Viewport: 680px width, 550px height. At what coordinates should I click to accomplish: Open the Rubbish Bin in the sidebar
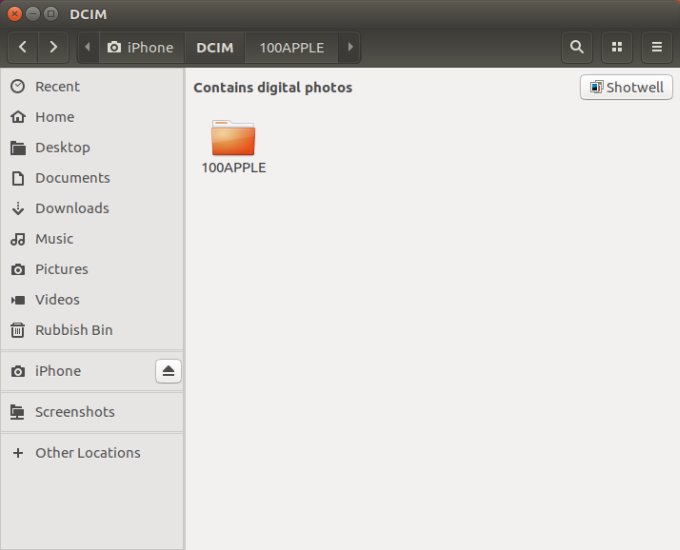tap(92, 330)
